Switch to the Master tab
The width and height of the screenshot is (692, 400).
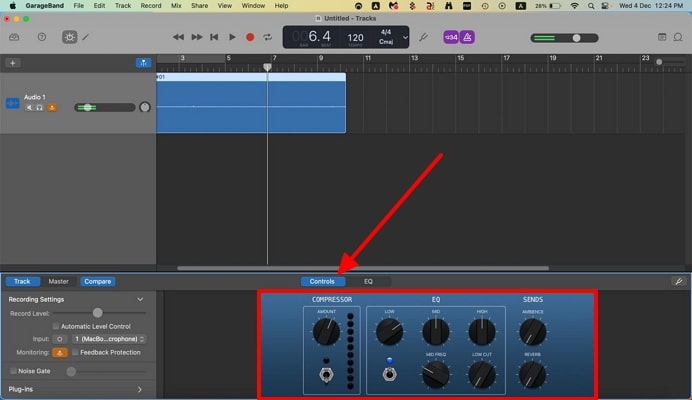(x=58, y=281)
